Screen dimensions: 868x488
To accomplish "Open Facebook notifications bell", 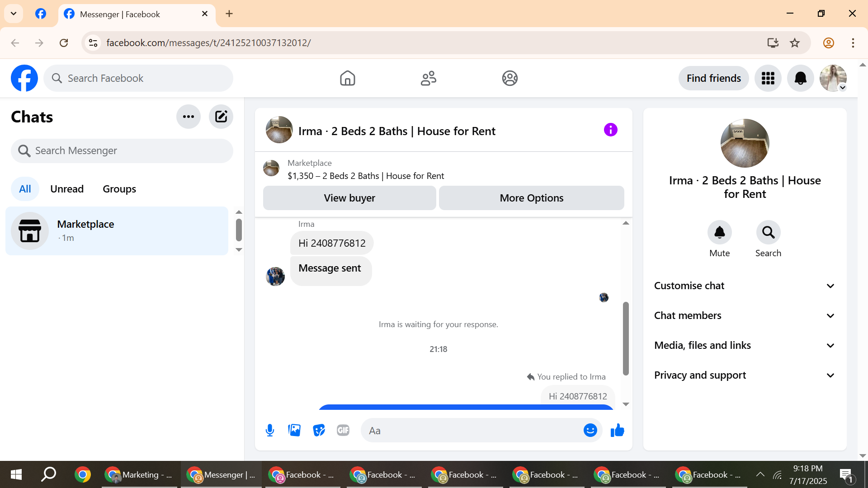I will (x=801, y=78).
